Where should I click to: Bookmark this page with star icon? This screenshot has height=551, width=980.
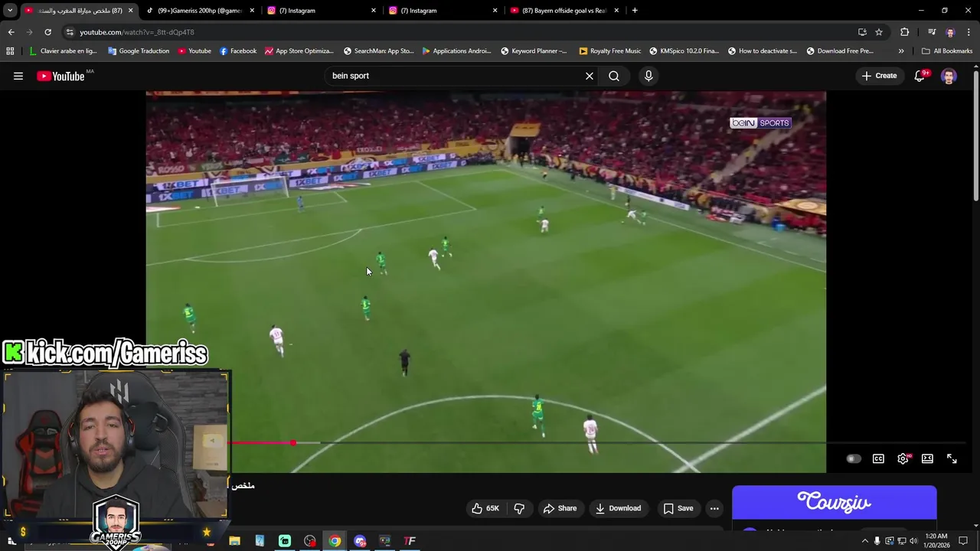pos(879,32)
